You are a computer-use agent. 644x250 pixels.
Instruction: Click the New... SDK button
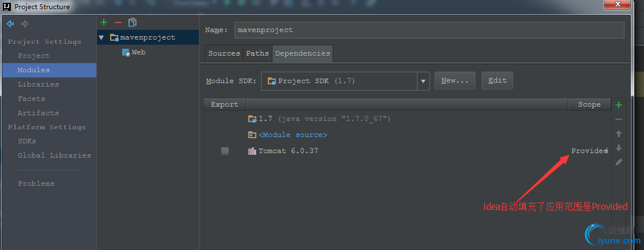point(455,81)
